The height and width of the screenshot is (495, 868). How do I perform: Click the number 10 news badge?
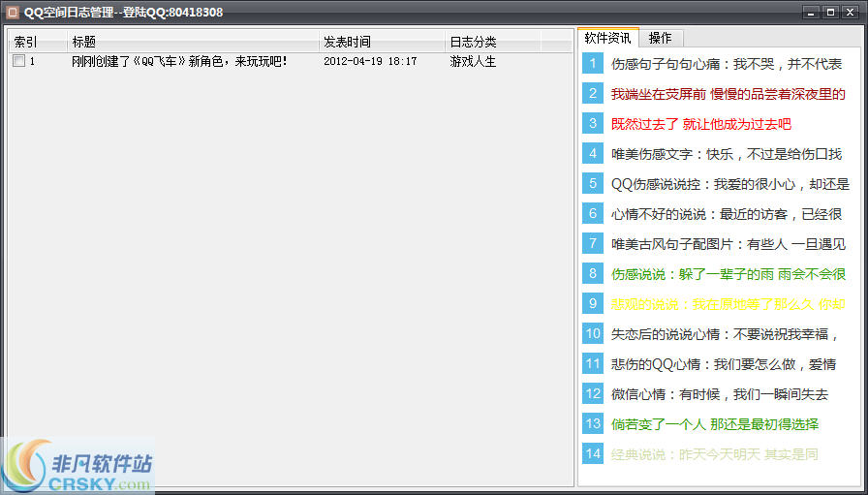pos(593,333)
